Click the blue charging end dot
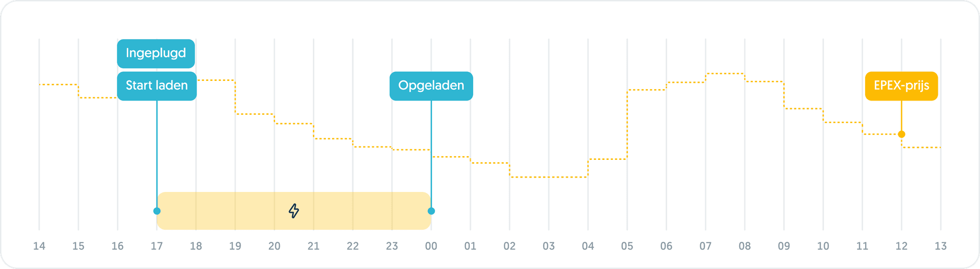The image size is (980, 269). pyautogui.click(x=431, y=211)
